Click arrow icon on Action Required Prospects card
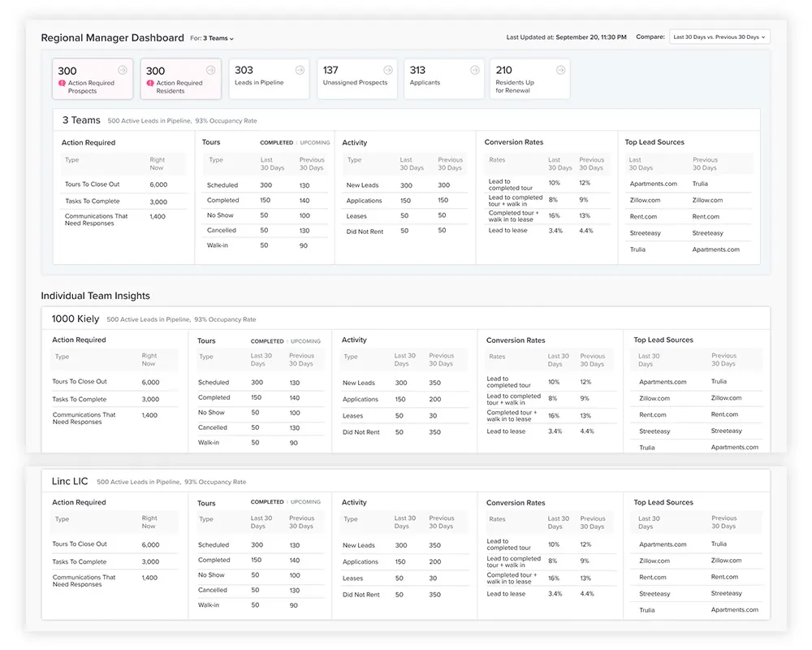This screenshot has width=812, height=650. click(x=123, y=70)
